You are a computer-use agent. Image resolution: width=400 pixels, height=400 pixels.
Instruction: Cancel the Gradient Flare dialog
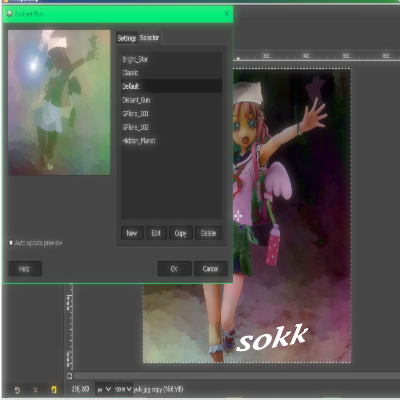210,269
